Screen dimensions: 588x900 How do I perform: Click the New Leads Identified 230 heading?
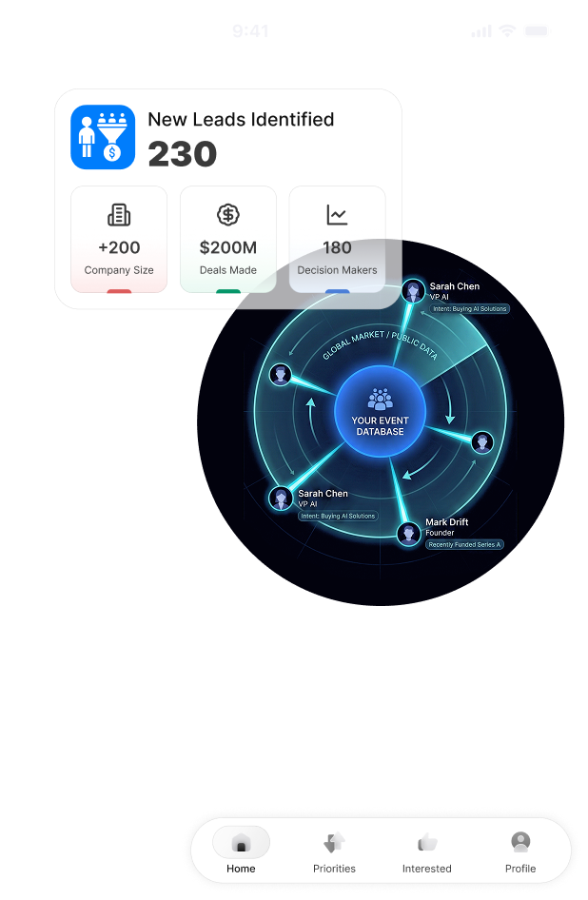coord(241,140)
